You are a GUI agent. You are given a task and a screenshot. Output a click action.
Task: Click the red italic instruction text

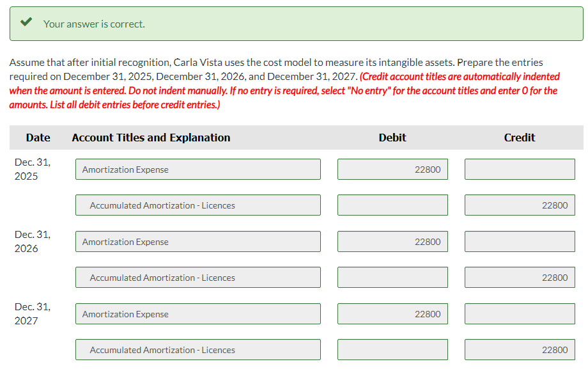tap(284, 90)
